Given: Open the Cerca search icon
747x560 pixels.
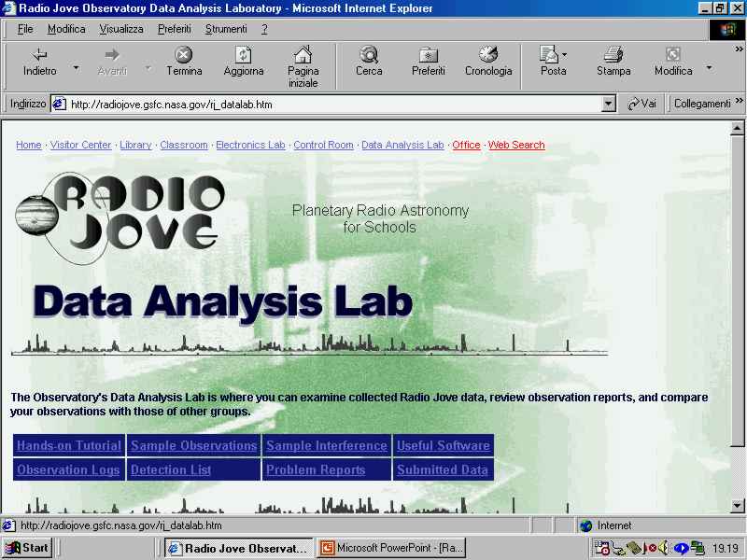Looking at the screenshot, I should tap(369, 55).
